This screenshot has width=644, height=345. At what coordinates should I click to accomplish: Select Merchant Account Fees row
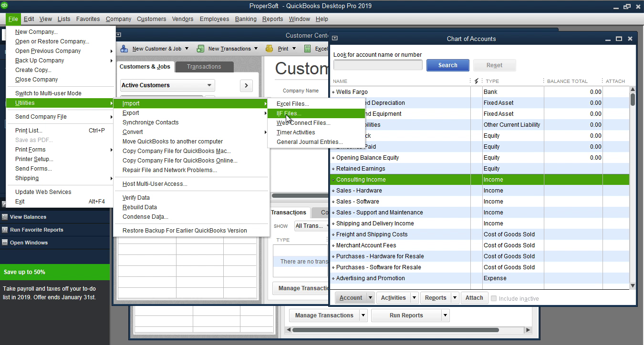point(480,245)
